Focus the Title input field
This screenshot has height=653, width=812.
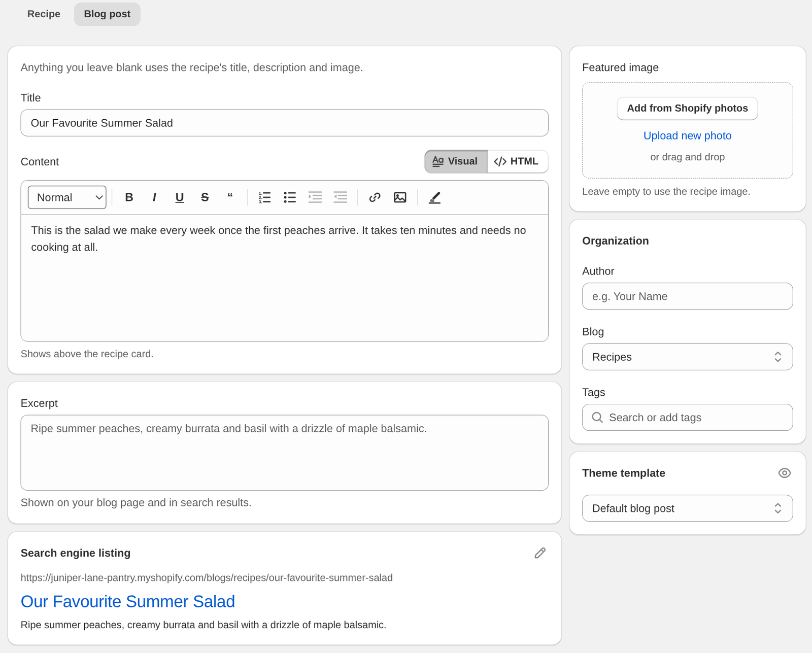284,123
